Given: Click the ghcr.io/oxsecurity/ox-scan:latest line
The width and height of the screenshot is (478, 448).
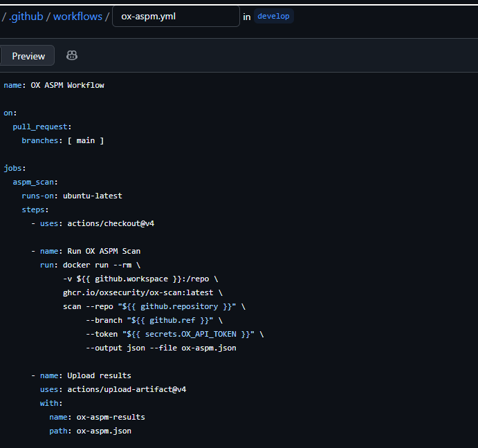Looking at the screenshot, I should 143,293.
